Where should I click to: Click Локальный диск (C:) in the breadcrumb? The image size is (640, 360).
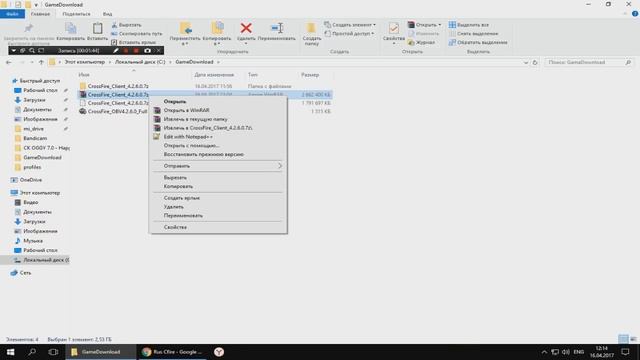coord(140,62)
